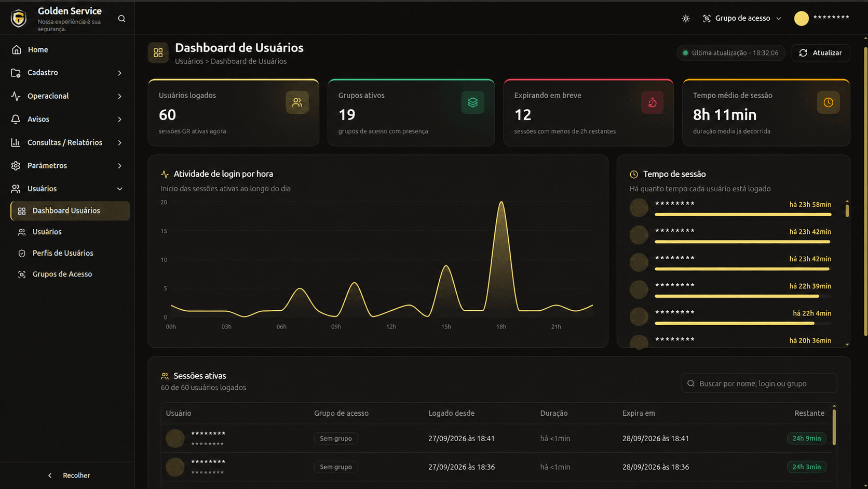The image size is (868, 489).
Task: Click Recolher to collapse the sidebar
Action: pos(69,475)
